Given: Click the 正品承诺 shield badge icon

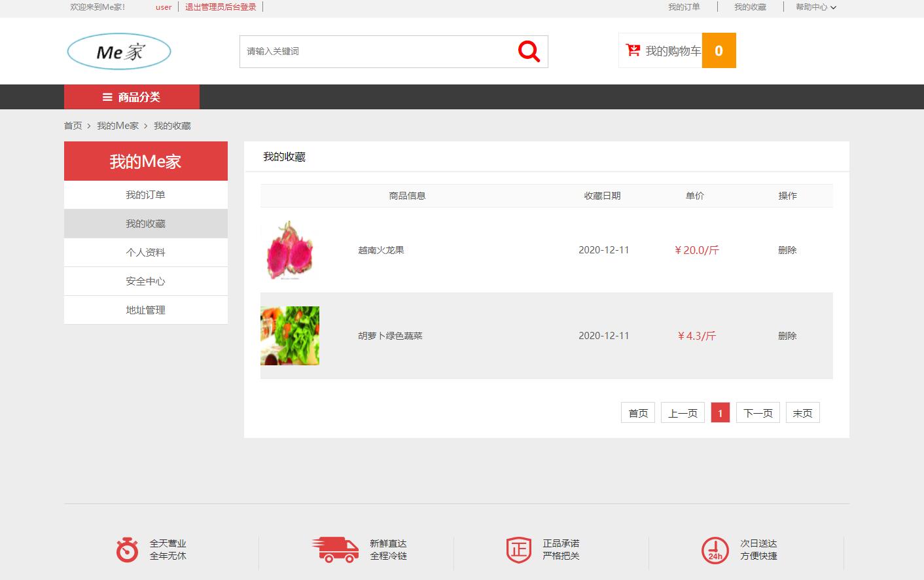Looking at the screenshot, I should (518, 550).
